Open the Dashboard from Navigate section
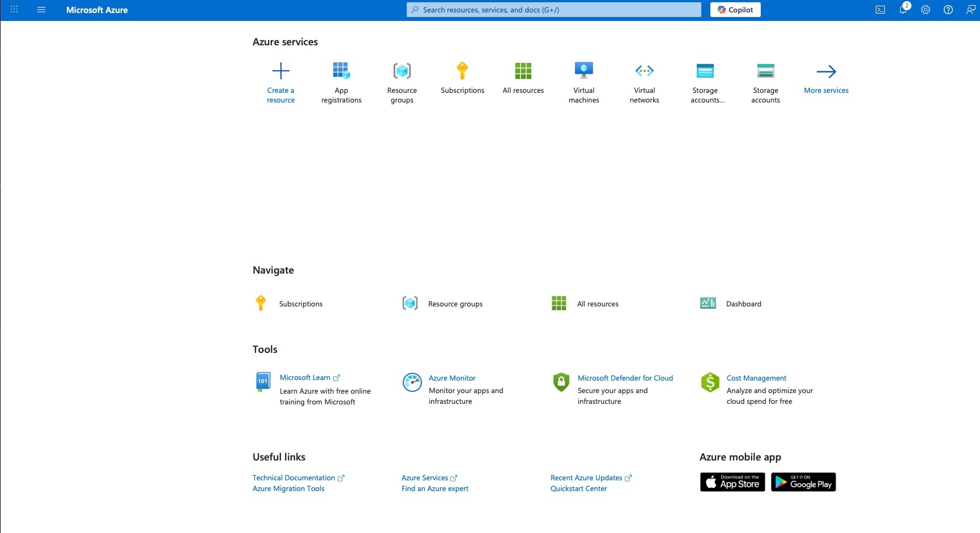This screenshot has height=533, width=980. 743,303
